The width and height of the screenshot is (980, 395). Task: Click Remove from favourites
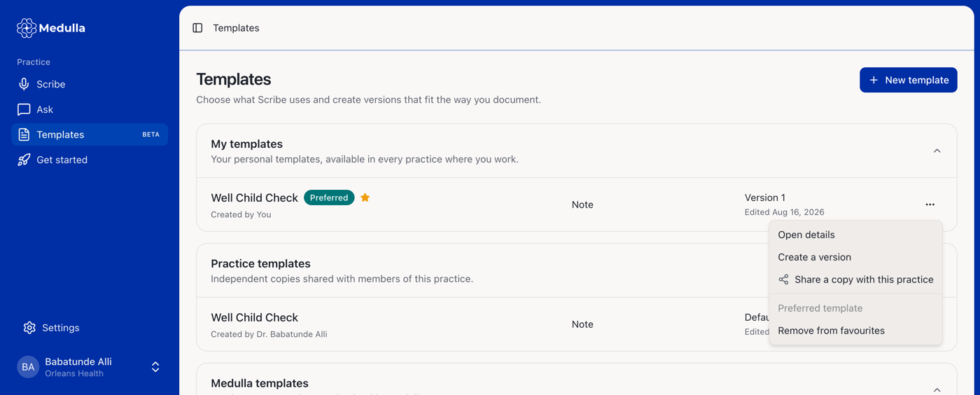pos(855,331)
